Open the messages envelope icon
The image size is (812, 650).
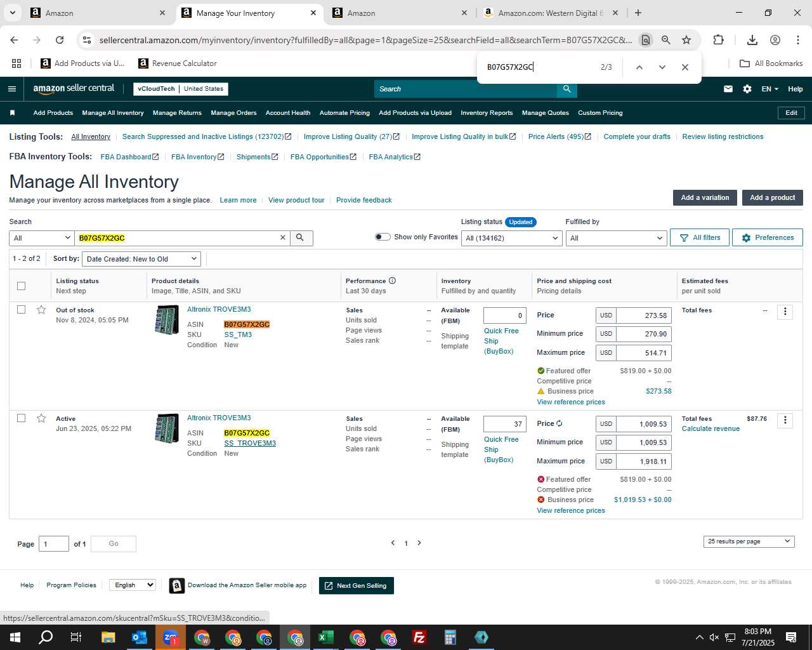coord(728,89)
